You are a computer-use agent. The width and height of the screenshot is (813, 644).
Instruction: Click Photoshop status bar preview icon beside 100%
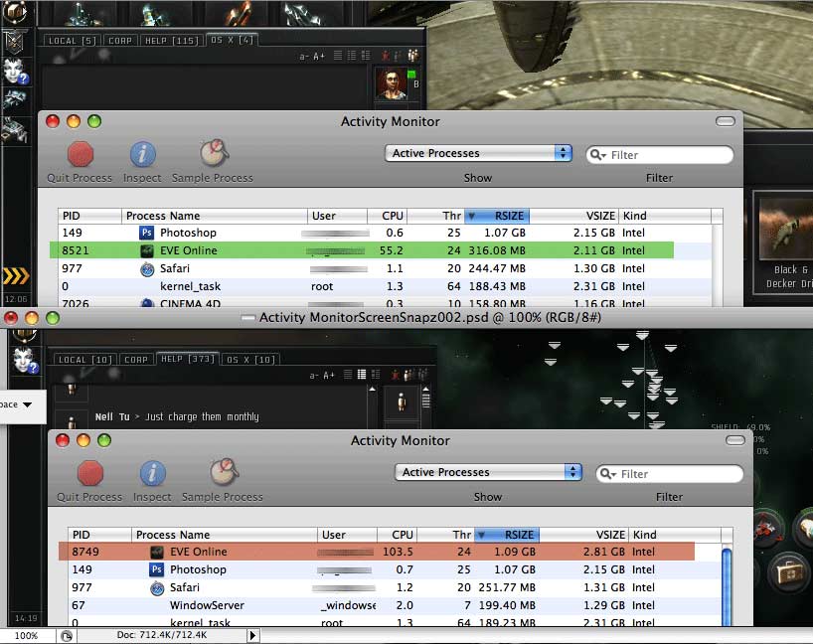click(x=67, y=636)
